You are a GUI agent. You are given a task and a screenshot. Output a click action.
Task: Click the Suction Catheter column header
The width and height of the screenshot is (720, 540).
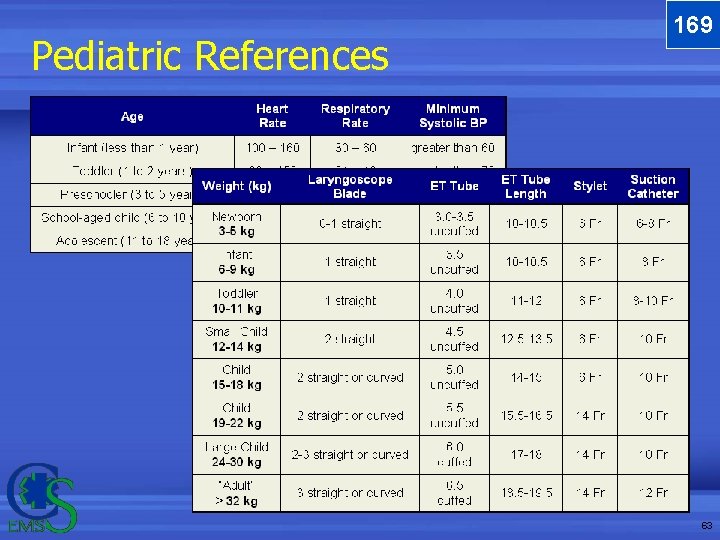(x=653, y=186)
